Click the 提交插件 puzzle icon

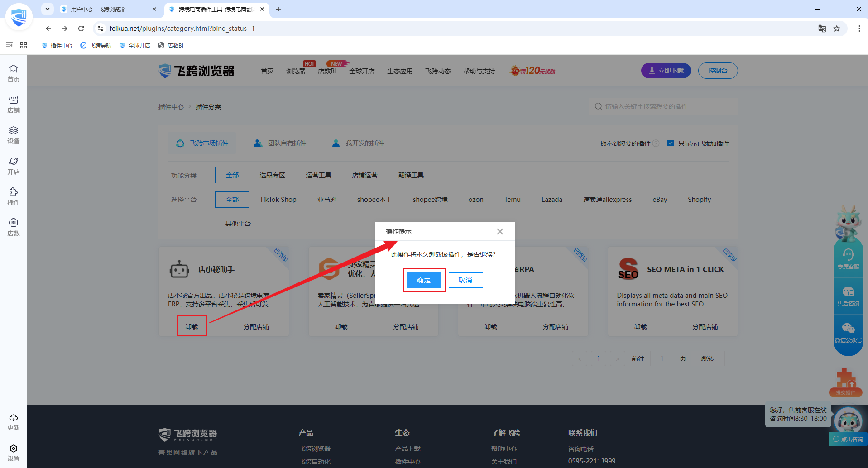(845, 382)
